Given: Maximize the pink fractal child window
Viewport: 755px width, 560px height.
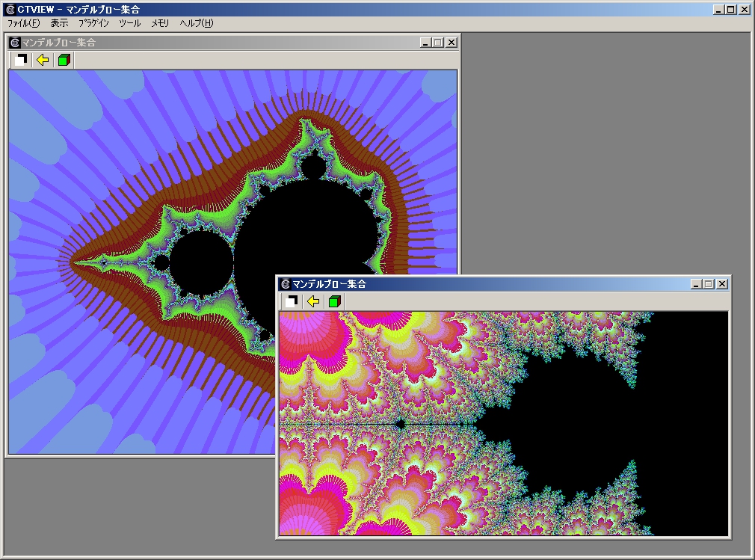Looking at the screenshot, I should pos(709,284).
